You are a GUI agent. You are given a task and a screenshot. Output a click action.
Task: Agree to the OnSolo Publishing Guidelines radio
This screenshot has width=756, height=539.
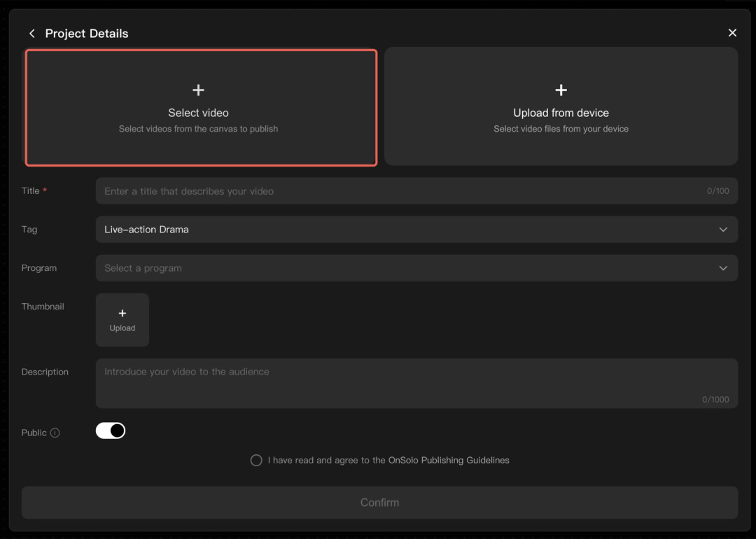click(256, 460)
